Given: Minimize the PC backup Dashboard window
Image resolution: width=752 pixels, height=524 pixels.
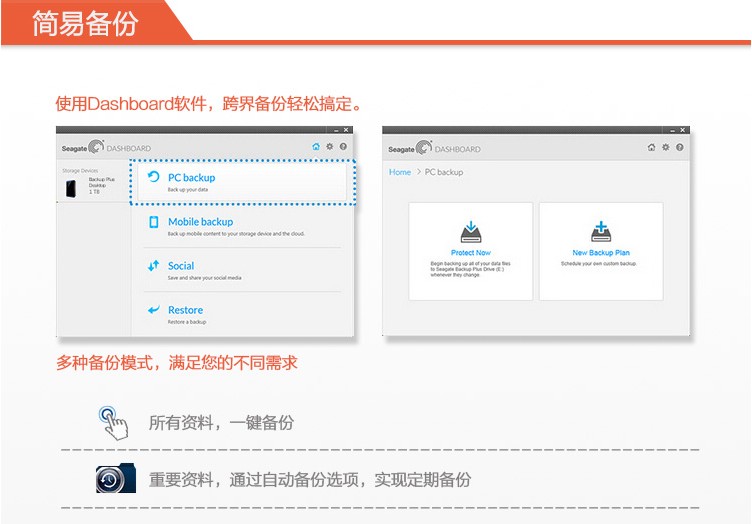Looking at the screenshot, I should click(x=673, y=130).
